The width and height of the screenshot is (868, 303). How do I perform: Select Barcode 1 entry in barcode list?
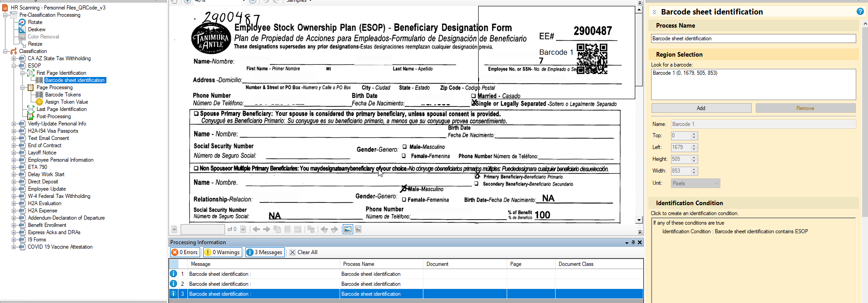[685, 73]
